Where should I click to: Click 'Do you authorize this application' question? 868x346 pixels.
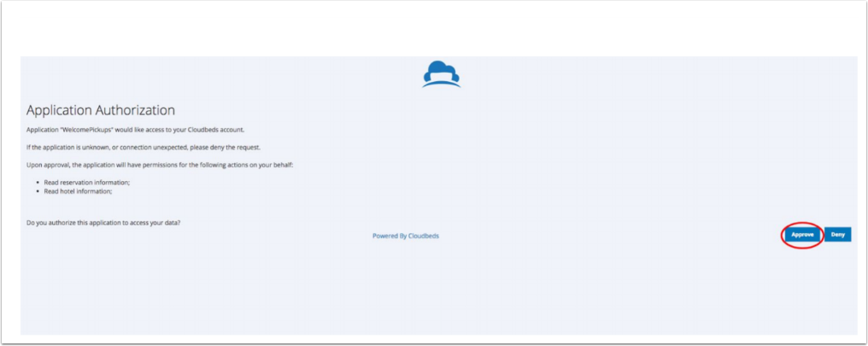[103, 222]
